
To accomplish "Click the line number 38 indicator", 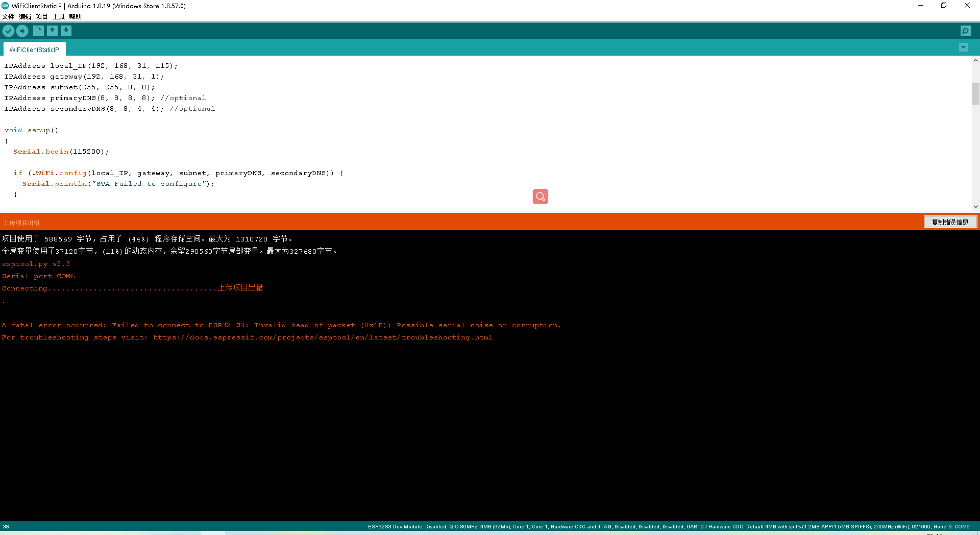I will (6, 526).
